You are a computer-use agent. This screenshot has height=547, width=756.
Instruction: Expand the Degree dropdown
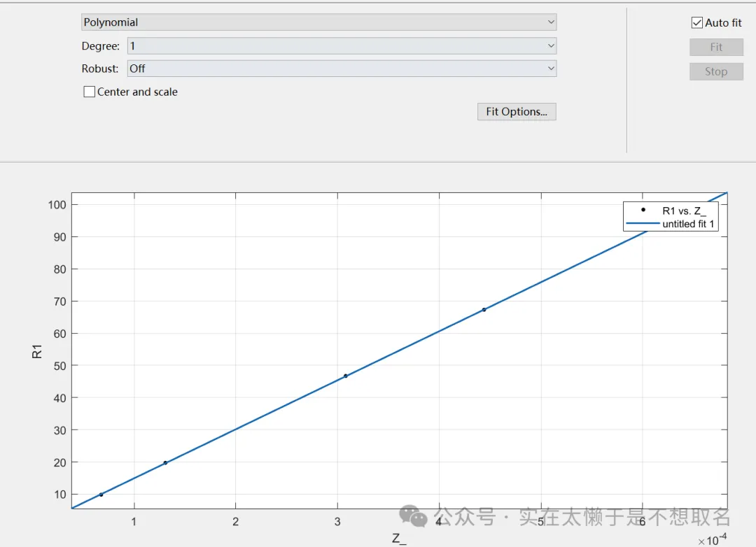click(x=342, y=46)
